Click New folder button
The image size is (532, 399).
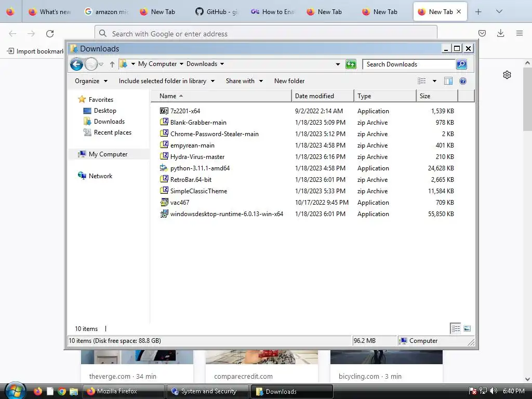pos(289,81)
